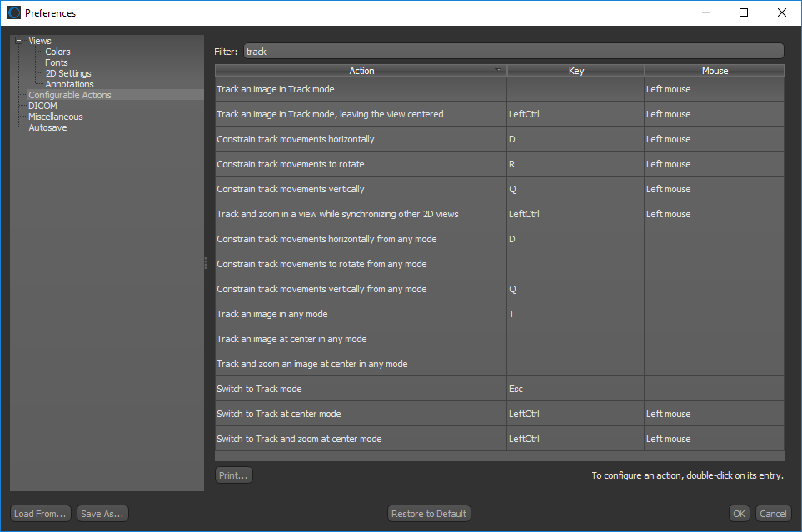This screenshot has height=532, width=802.
Task: Open Miscellaneous preferences
Action: point(56,117)
